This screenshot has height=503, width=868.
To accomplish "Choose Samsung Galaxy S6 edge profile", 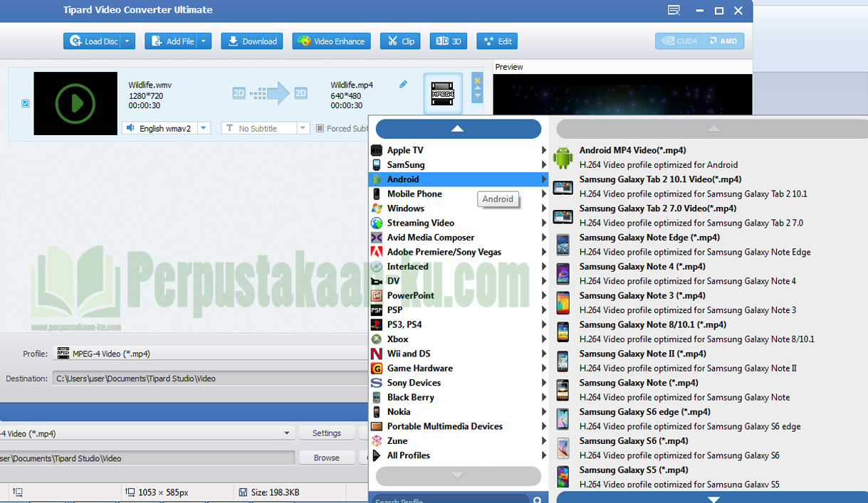I will (x=708, y=419).
